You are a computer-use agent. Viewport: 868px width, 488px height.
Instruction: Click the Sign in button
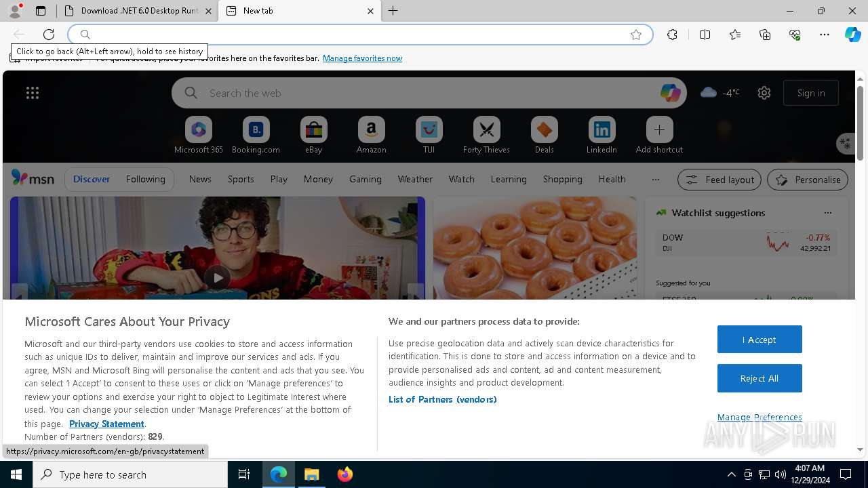pyautogui.click(x=811, y=93)
